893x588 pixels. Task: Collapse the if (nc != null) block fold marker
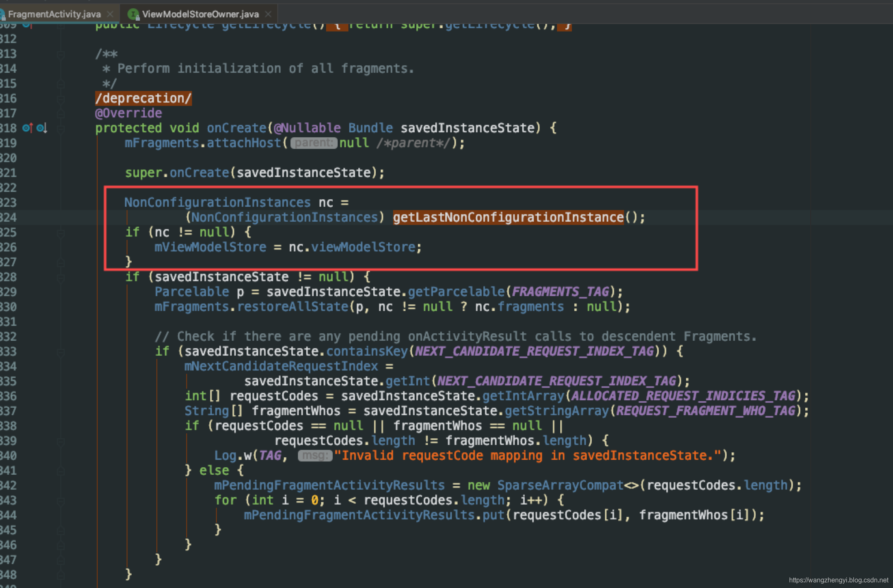(x=61, y=233)
